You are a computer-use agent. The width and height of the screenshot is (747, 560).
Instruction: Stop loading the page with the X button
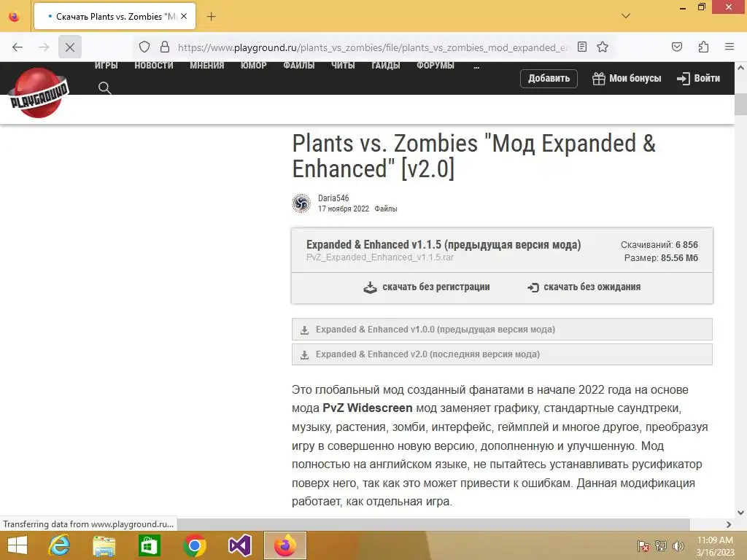[x=69, y=47]
